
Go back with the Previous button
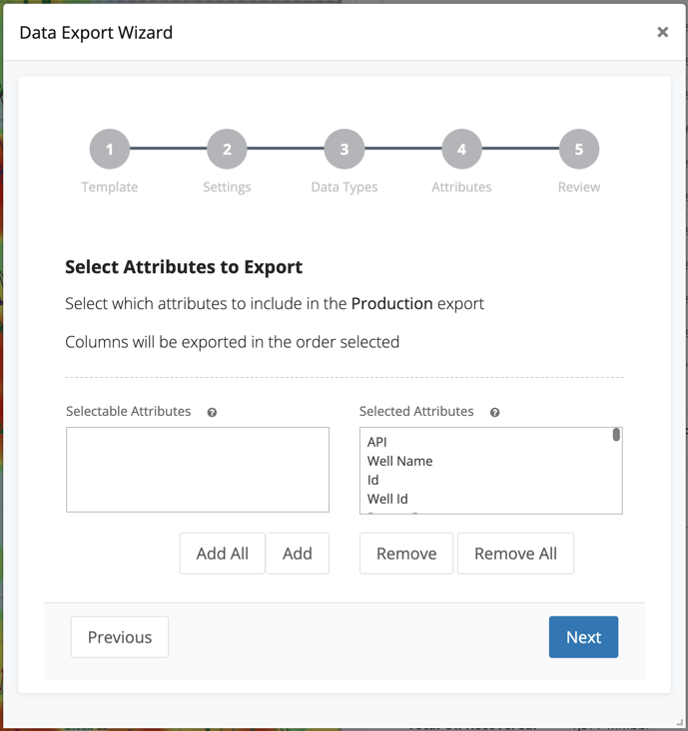[x=120, y=637]
